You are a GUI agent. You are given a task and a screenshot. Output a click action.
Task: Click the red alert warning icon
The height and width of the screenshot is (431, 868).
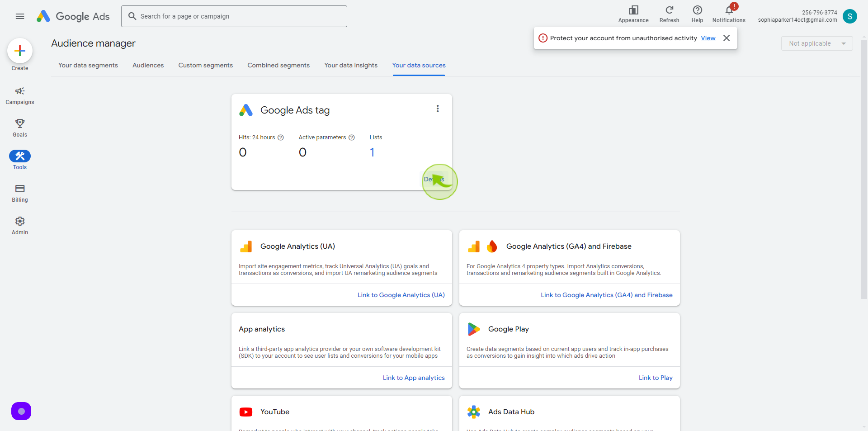(543, 38)
